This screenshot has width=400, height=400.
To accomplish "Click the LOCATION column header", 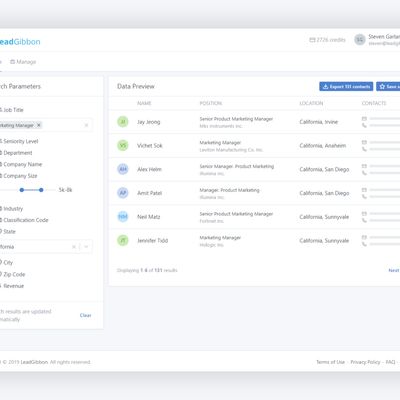I will pyautogui.click(x=311, y=103).
